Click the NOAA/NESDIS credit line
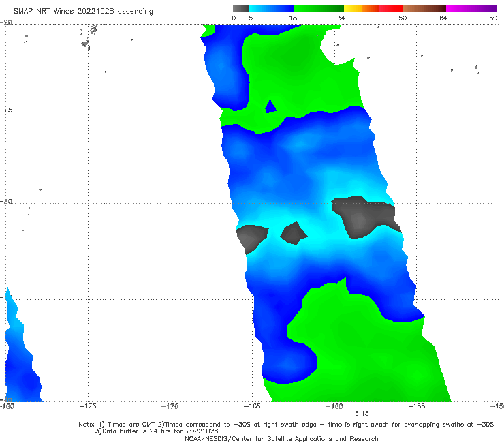This screenshot has width=504, height=443. click(x=281, y=439)
